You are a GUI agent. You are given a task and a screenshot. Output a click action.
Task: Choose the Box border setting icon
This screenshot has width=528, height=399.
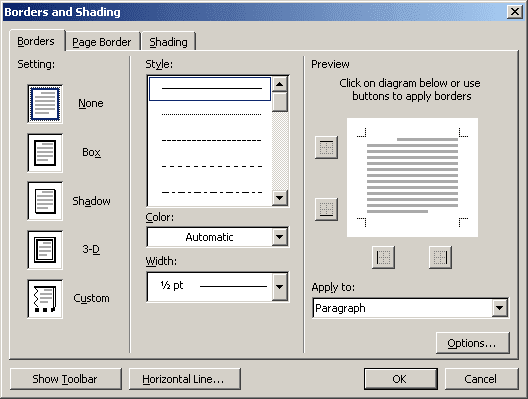point(45,153)
